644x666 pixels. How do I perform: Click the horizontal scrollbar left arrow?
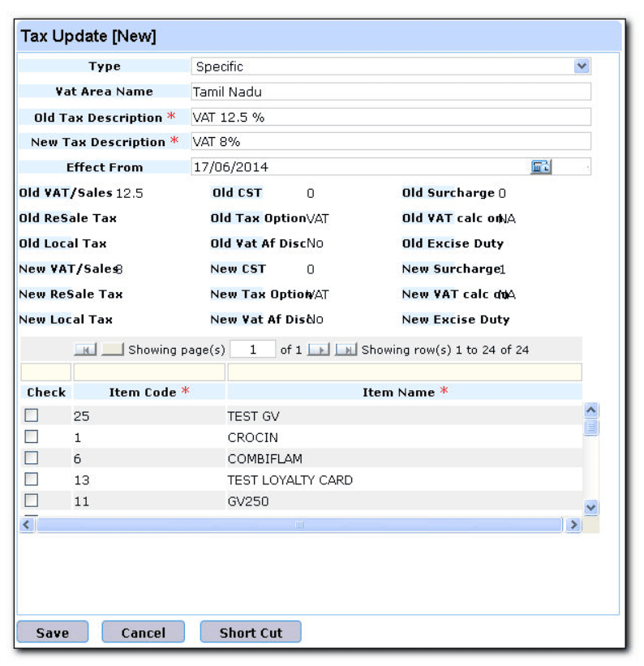coord(27,525)
